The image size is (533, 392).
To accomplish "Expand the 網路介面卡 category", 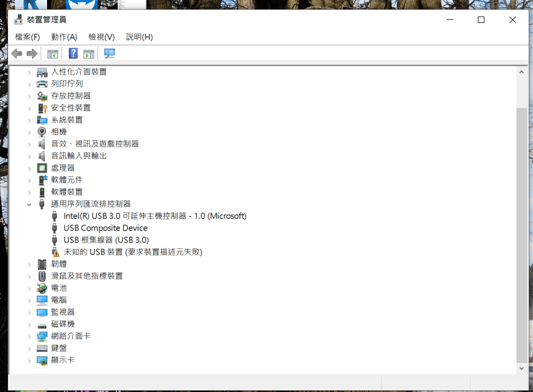I will coord(29,336).
